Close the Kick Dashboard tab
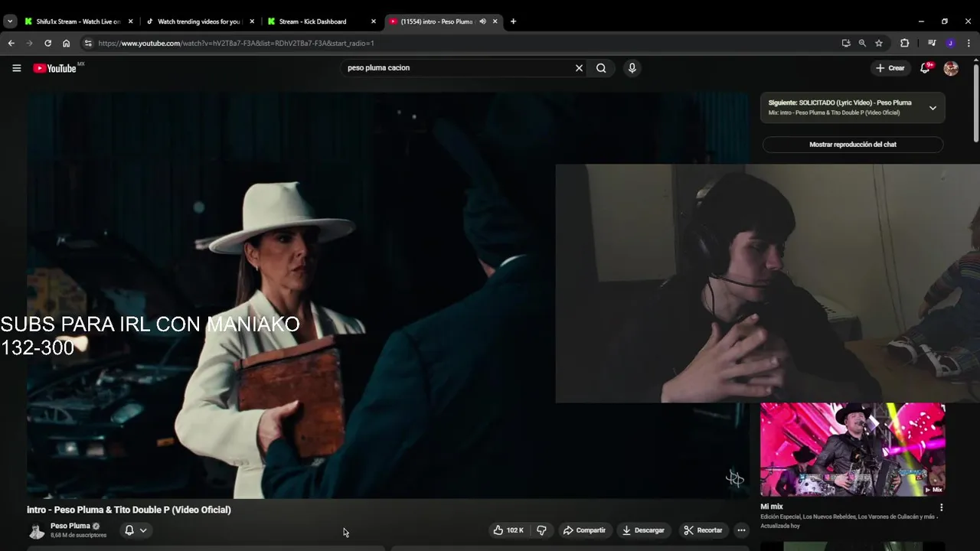 374,21
